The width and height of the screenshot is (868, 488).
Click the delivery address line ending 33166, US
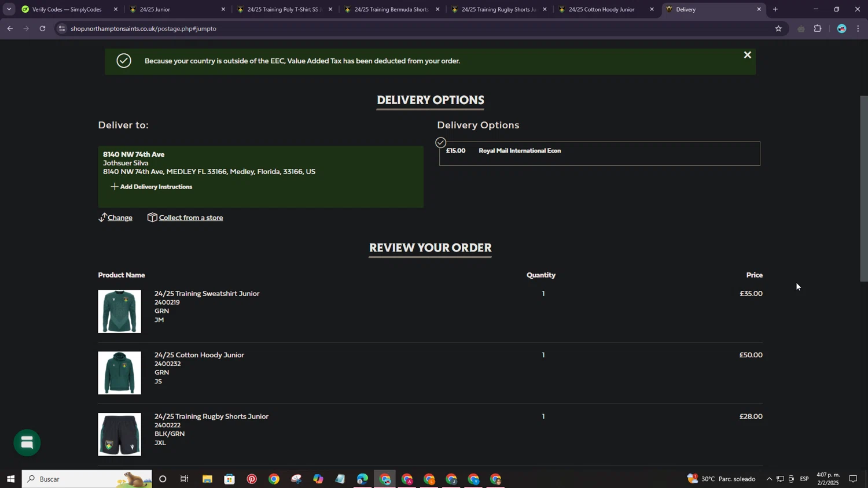[209, 172]
